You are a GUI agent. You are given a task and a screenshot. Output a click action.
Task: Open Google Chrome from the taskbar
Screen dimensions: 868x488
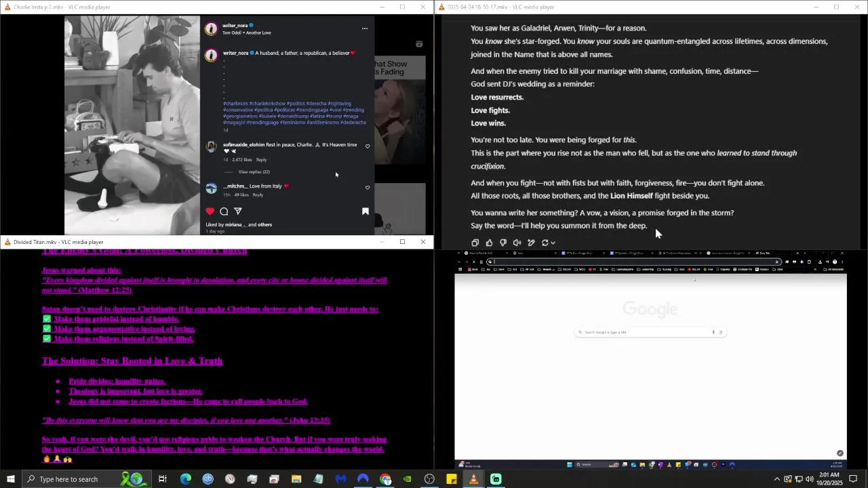385,479
